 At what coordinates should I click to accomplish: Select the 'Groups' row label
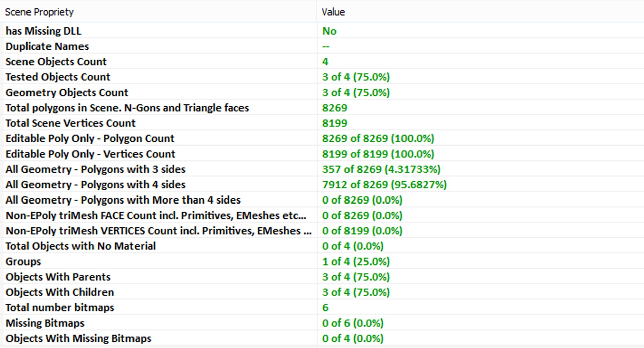pyautogui.click(x=23, y=262)
